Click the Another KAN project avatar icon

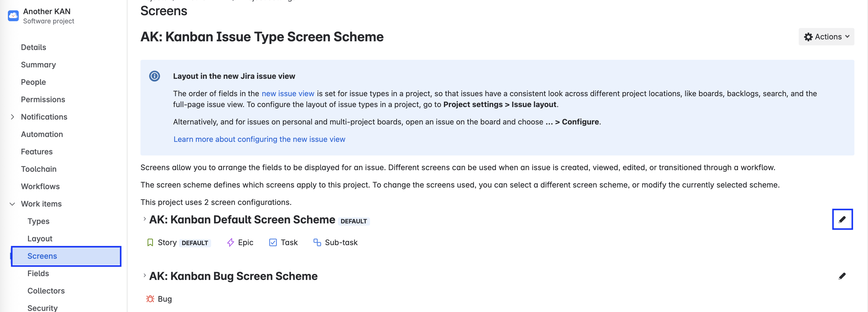(13, 15)
